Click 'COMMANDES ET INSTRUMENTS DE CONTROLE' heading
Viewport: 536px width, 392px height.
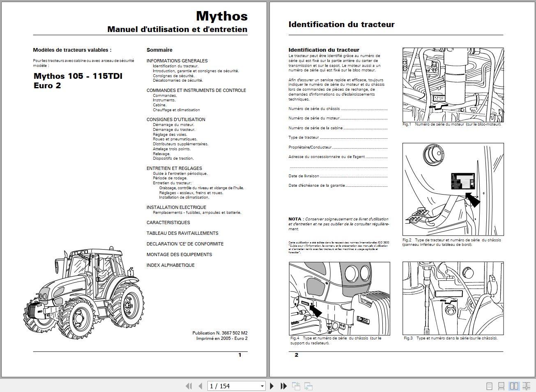coord(196,90)
